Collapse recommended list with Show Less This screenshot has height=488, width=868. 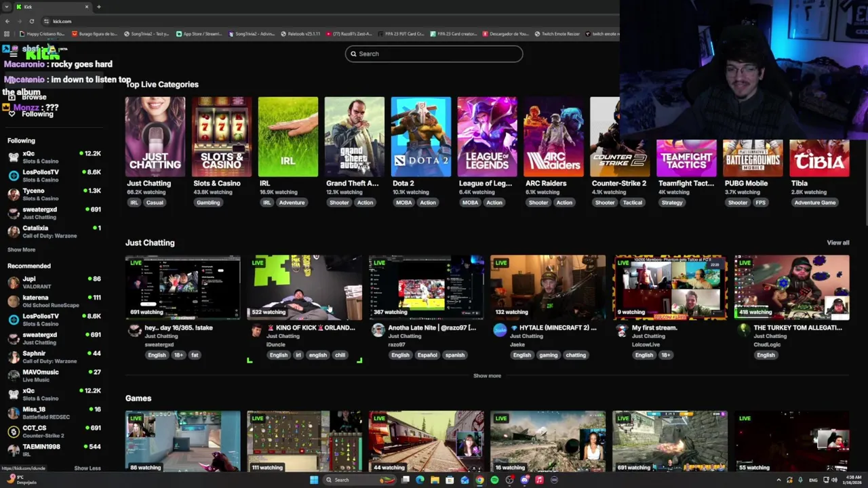(87, 468)
